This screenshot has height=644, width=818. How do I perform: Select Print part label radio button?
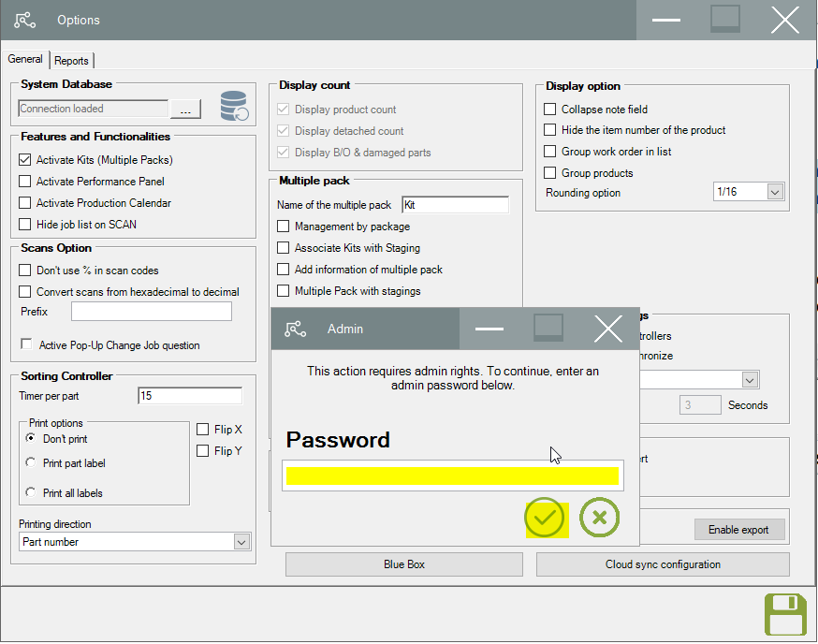tap(31, 462)
